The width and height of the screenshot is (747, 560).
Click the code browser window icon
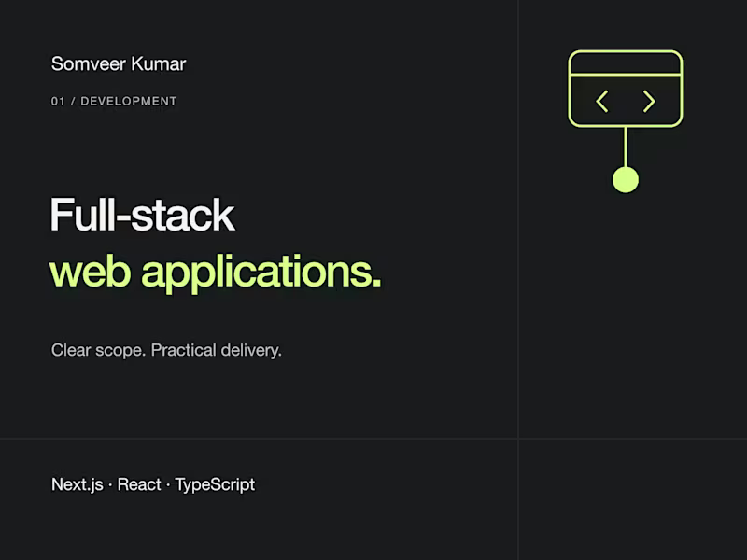625,89
